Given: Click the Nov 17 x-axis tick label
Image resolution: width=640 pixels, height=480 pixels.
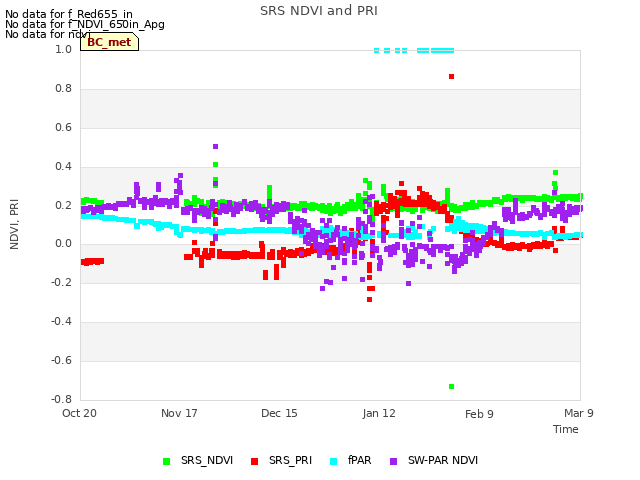Looking at the screenshot, I should coord(179,413).
